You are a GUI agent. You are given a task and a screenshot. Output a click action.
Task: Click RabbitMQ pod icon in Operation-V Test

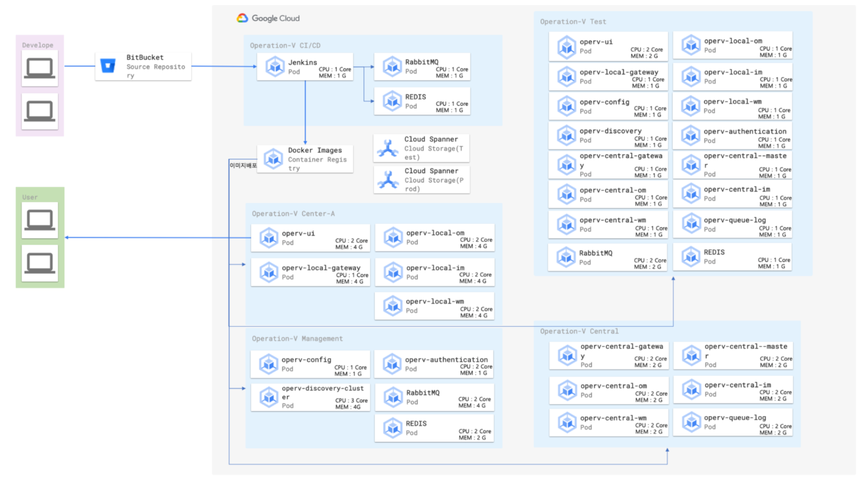[x=566, y=257]
